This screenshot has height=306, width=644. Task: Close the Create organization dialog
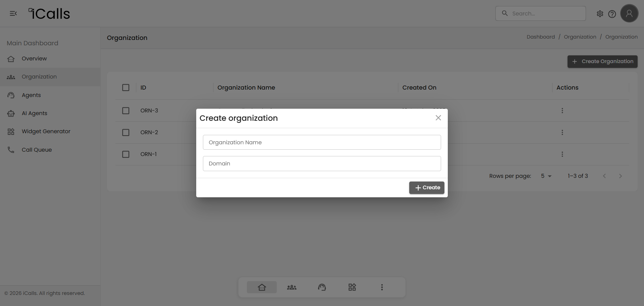point(438,118)
